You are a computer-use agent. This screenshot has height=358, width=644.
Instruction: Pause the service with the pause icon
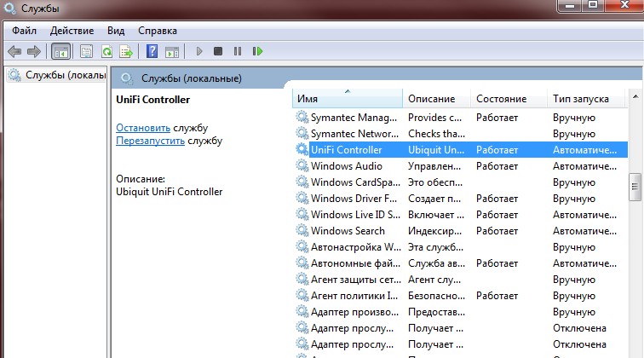pos(237,51)
